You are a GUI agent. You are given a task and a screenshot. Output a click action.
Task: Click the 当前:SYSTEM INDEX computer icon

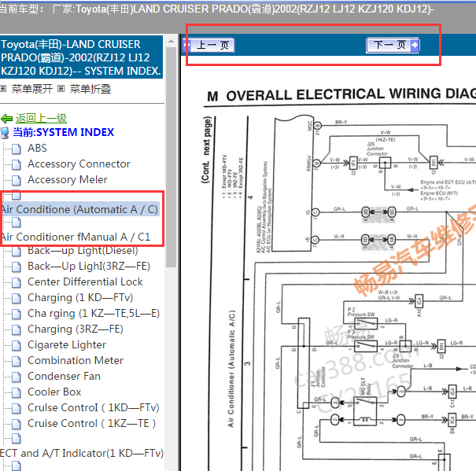(5, 133)
